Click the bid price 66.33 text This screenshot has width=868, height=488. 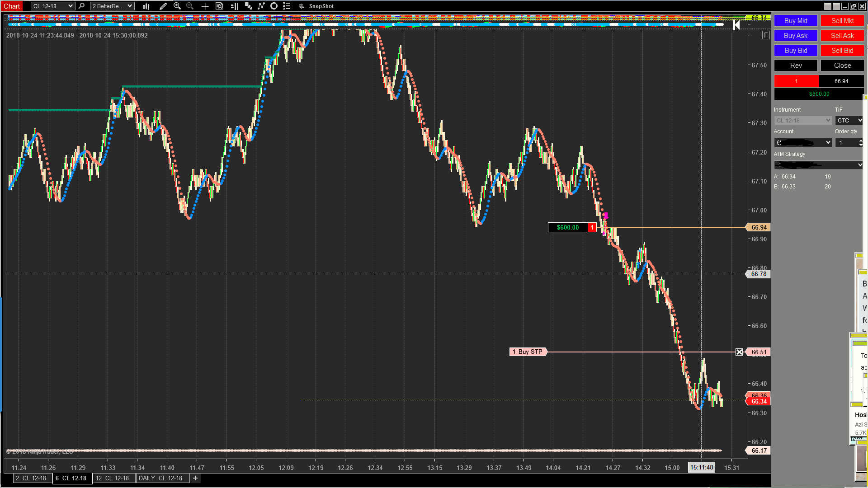(x=788, y=187)
